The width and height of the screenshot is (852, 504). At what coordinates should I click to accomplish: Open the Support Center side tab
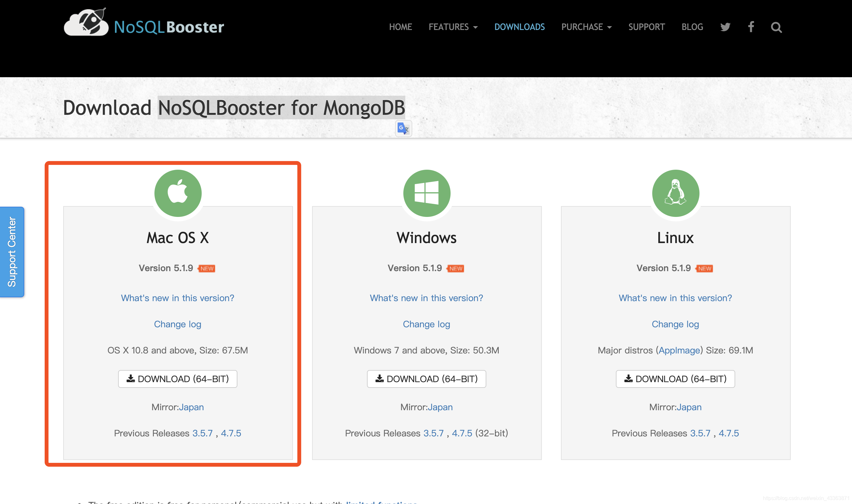[12, 252]
